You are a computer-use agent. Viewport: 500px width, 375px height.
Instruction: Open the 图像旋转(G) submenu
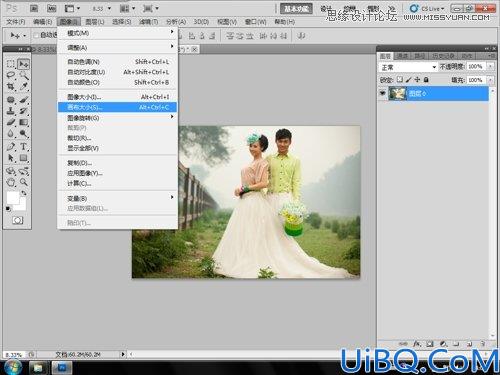point(117,117)
